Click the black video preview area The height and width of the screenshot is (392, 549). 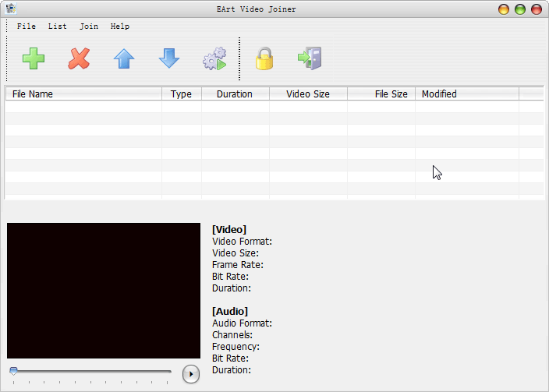(x=104, y=291)
